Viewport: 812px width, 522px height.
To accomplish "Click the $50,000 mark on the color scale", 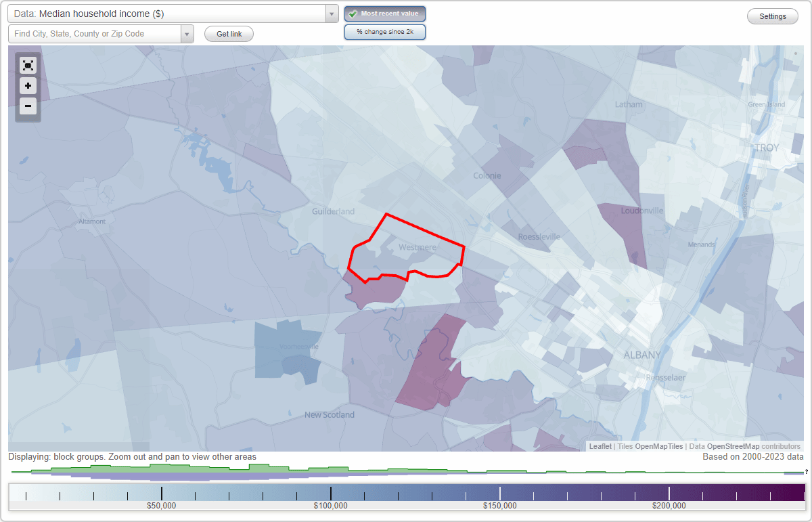I will 162,505.
